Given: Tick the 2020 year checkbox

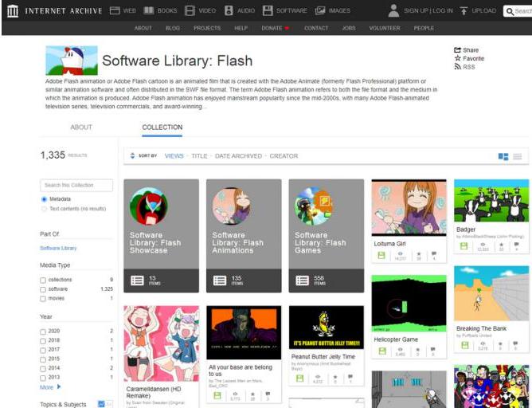Looking at the screenshot, I should click(43, 330).
